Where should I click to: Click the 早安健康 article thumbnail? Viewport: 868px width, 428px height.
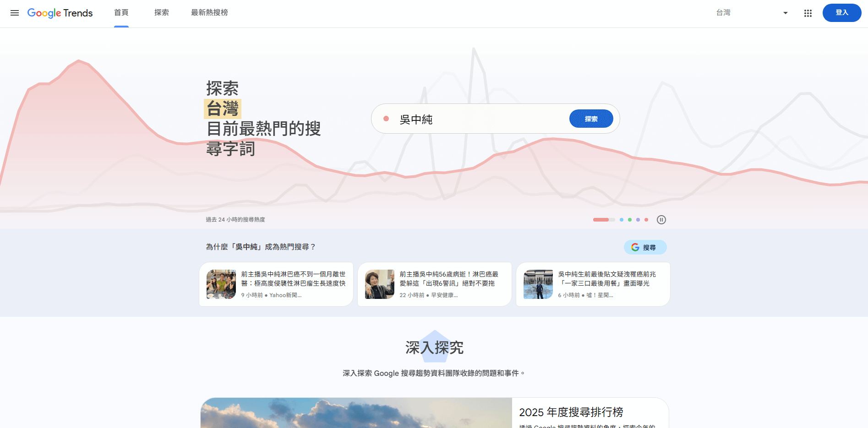point(379,284)
